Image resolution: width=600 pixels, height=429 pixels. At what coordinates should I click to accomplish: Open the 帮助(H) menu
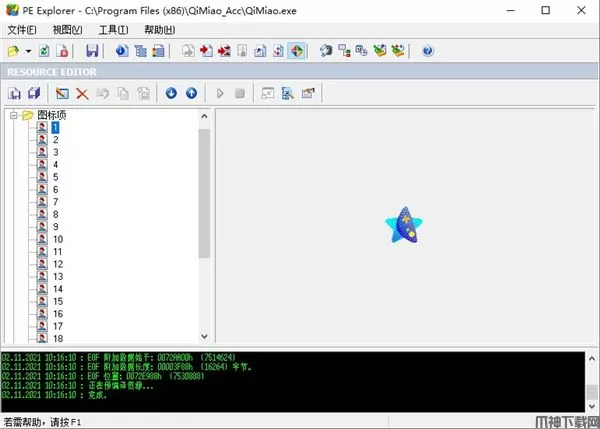coord(159,29)
